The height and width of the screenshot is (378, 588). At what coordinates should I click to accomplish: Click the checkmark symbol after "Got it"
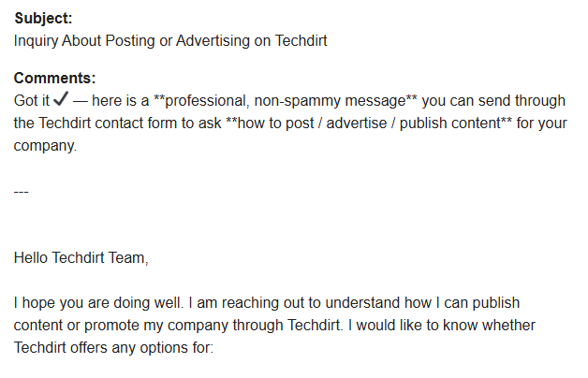pyautogui.click(x=60, y=100)
